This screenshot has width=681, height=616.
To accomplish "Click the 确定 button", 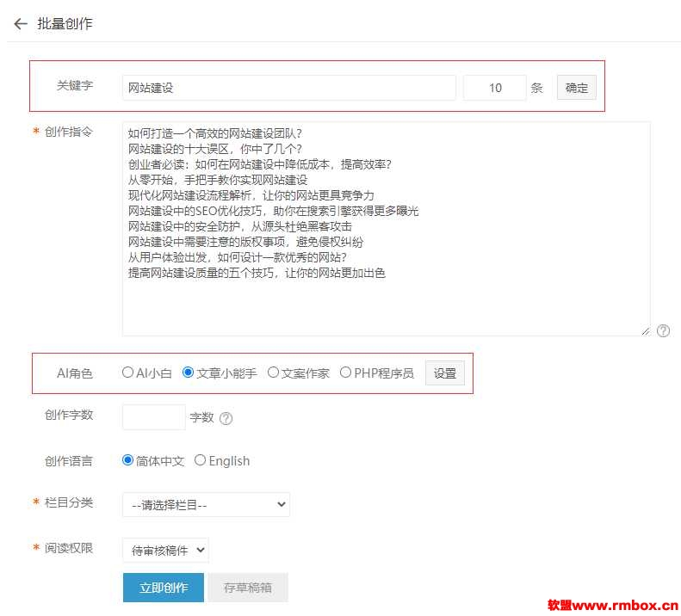I will point(576,88).
